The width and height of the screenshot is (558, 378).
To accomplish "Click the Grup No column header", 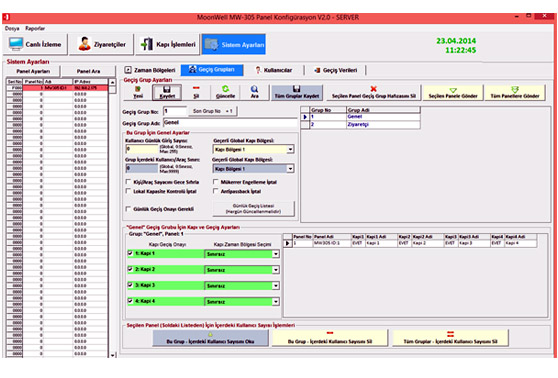I will click(x=328, y=110).
